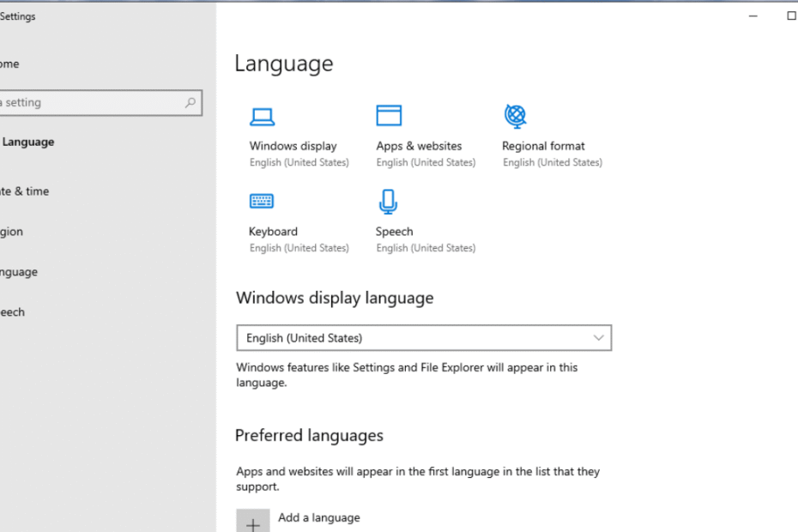Image resolution: width=798 pixels, height=532 pixels.
Task: Click the Apps & websites label
Action: click(x=419, y=146)
